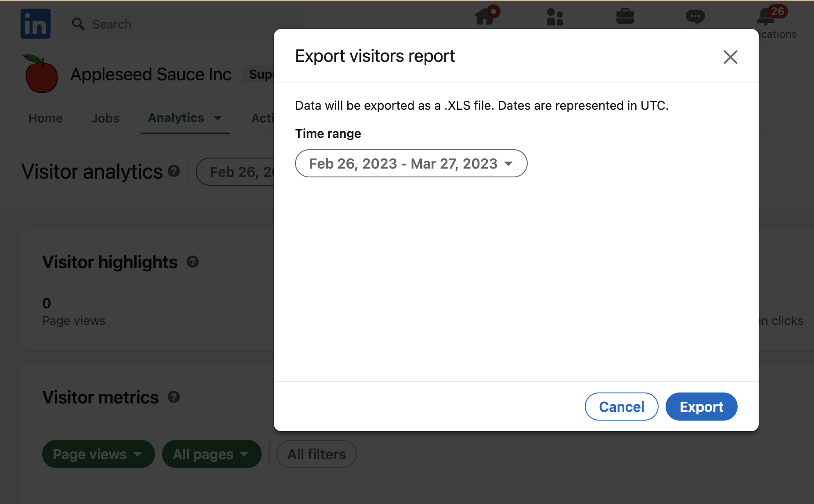The height and width of the screenshot is (504, 814).
Task: Click into the Search field
Action: (180, 24)
